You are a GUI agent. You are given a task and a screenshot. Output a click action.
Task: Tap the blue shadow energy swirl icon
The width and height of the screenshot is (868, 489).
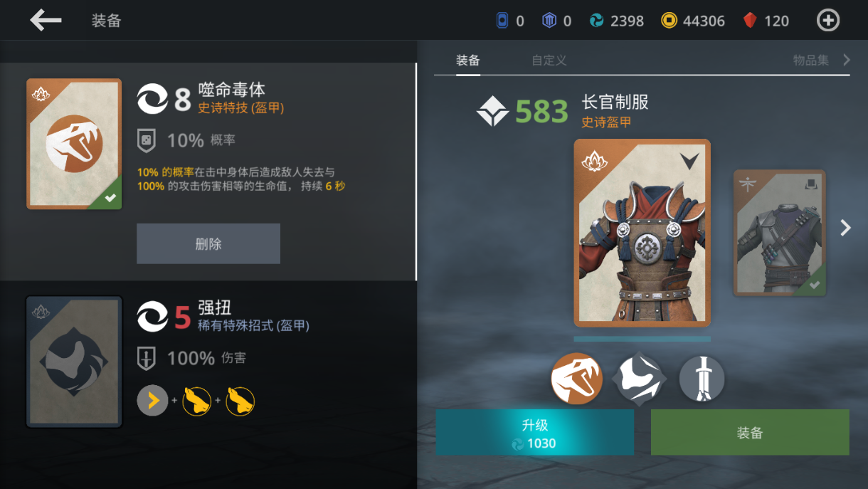[x=596, y=21]
